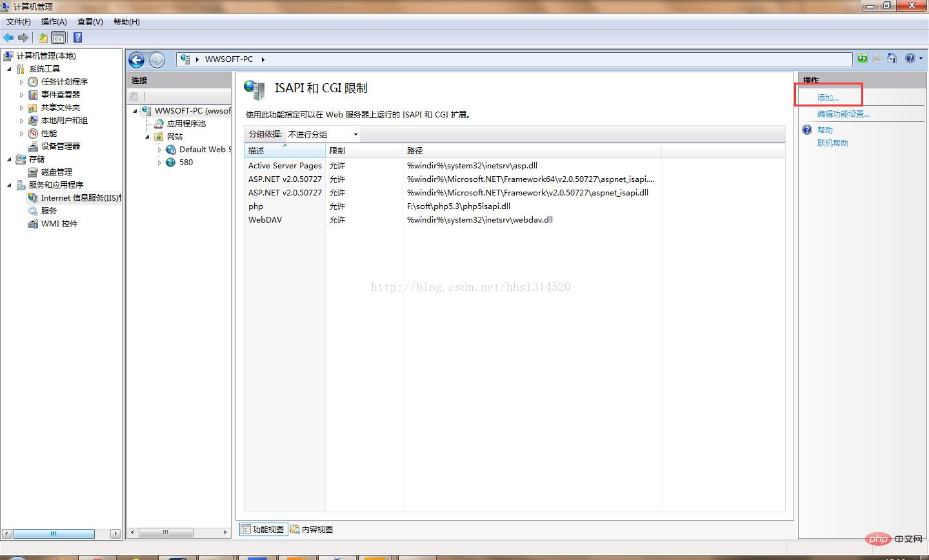Switch to 内容视图 tab

pos(312,530)
